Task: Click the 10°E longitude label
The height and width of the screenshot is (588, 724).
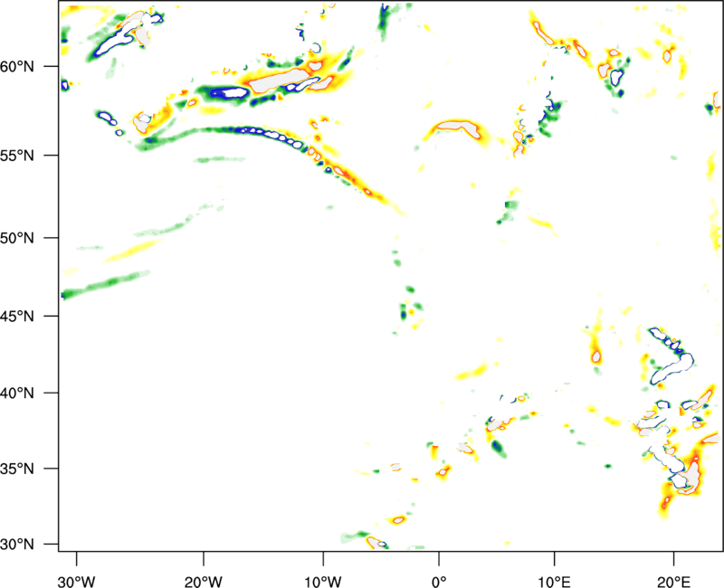Action: 554,582
